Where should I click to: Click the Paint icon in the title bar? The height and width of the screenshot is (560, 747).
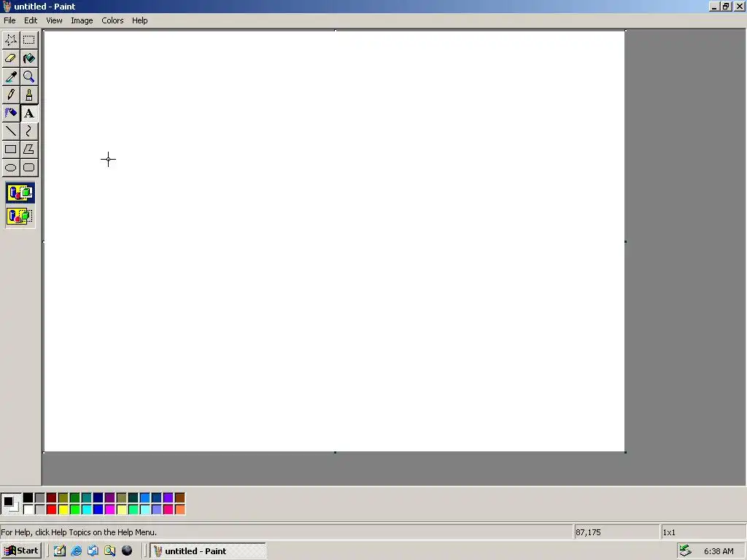point(7,6)
